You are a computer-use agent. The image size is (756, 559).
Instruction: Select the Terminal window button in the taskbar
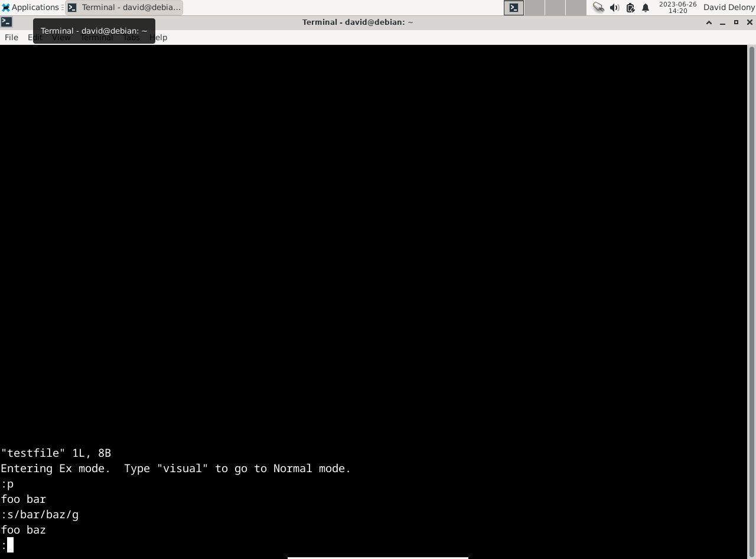tap(124, 7)
